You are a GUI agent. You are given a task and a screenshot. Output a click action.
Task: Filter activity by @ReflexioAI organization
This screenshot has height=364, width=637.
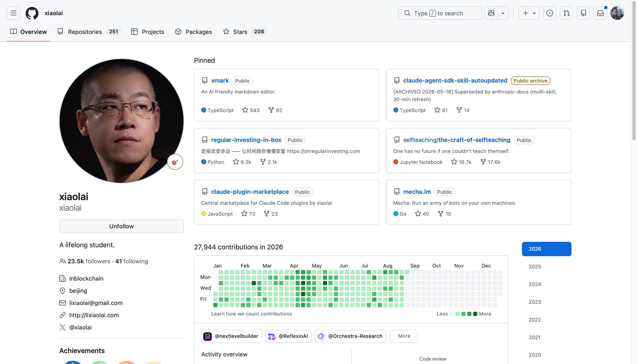pos(289,336)
